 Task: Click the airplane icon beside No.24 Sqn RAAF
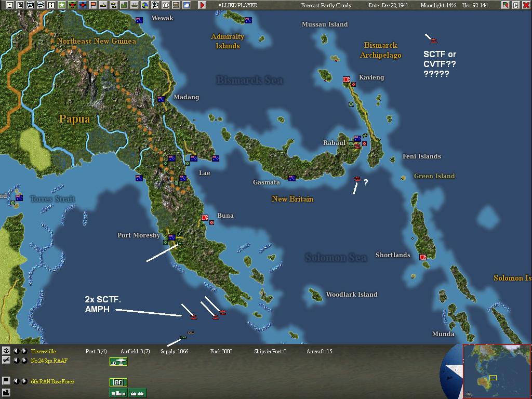coord(6,360)
